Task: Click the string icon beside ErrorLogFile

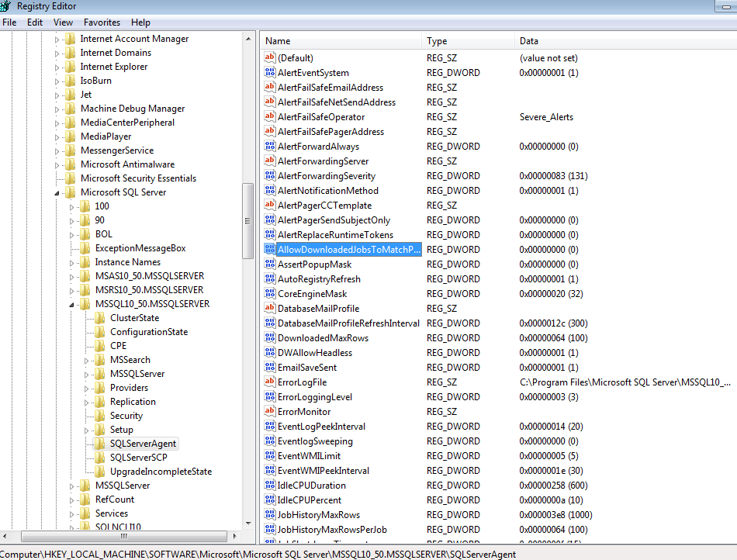Action: tap(270, 382)
